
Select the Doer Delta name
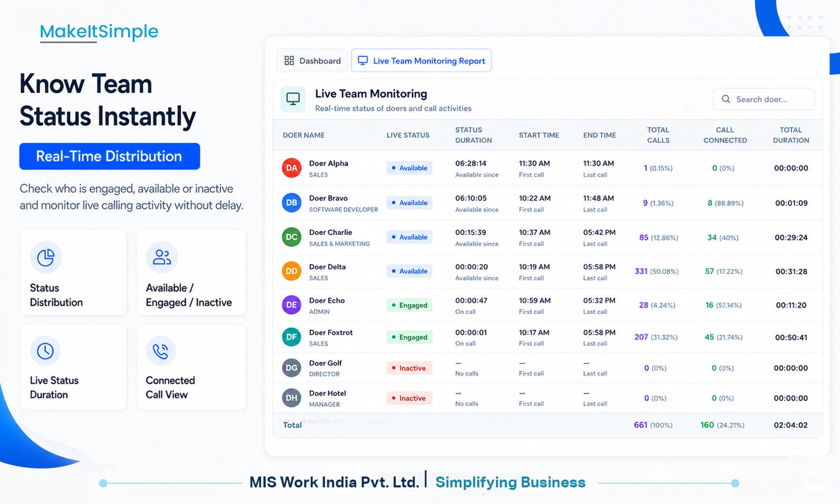coord(327,267)
